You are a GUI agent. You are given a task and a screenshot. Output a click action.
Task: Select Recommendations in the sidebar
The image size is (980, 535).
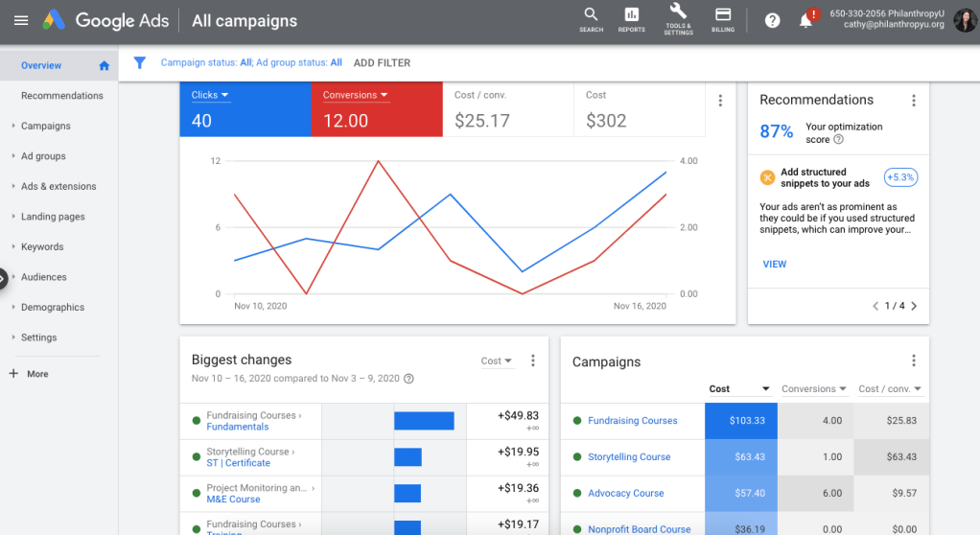point(61,96)
